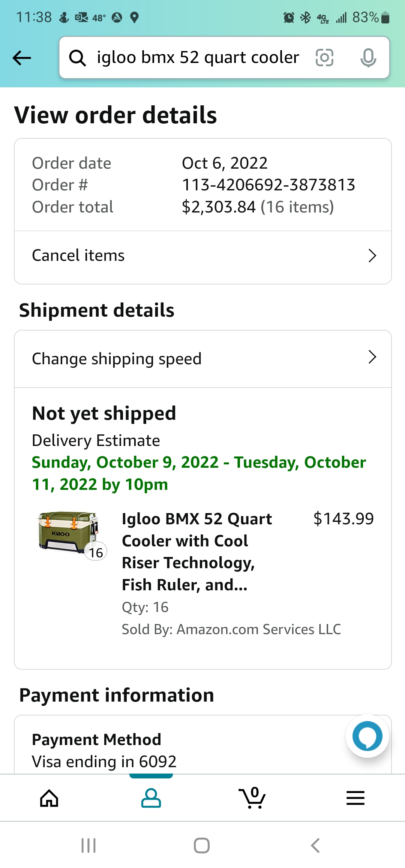Open the account profile tab
The image size is (405, 868).
[x=151, y=798]
